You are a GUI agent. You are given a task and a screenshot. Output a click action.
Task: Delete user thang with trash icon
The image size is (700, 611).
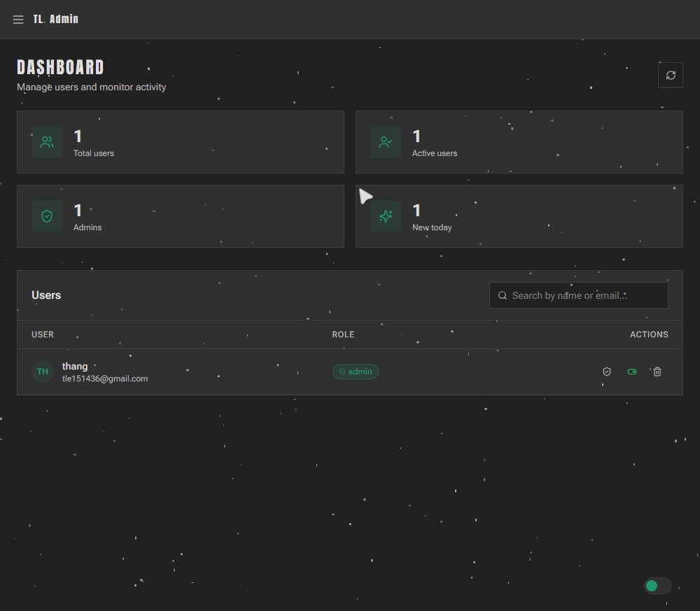pyautogui.click(x=657, y=372)
